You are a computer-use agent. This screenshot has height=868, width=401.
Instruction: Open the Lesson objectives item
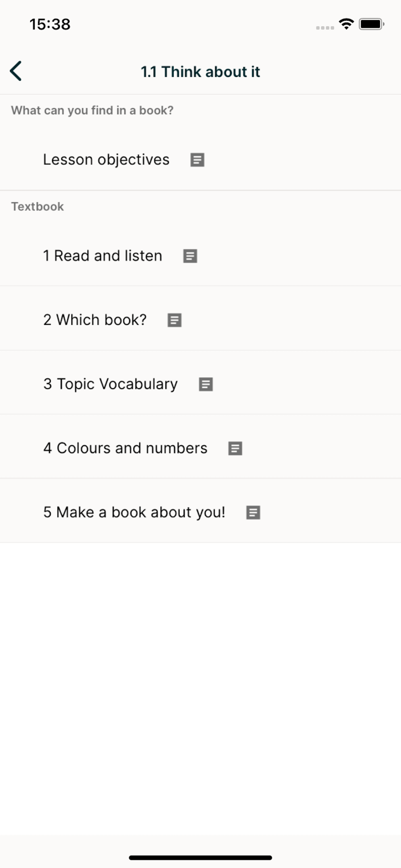[x=106, y=160]
